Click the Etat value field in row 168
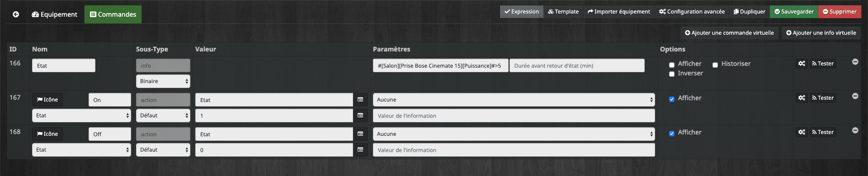Image resolution: width=868 pixels, height=176 pixels. pos(274,134)
